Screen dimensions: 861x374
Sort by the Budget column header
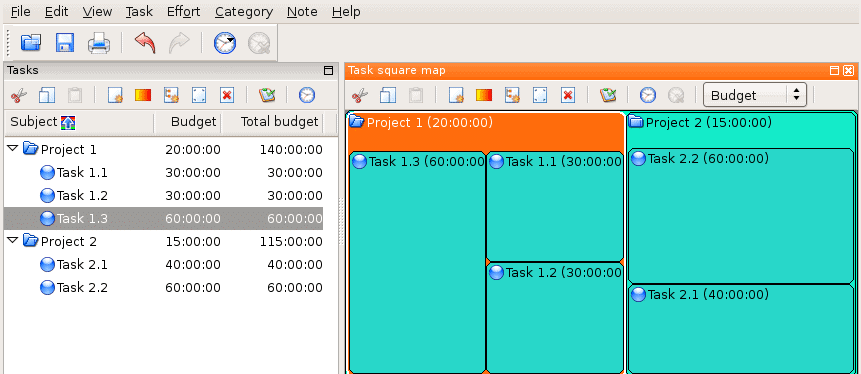[x=188, y=122]
